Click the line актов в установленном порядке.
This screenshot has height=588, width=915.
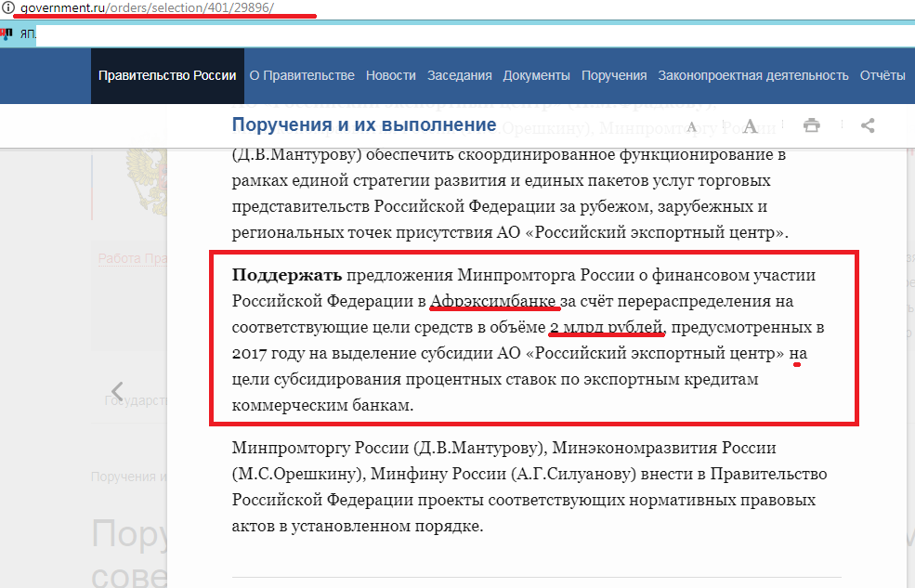[x=357, y=526]
